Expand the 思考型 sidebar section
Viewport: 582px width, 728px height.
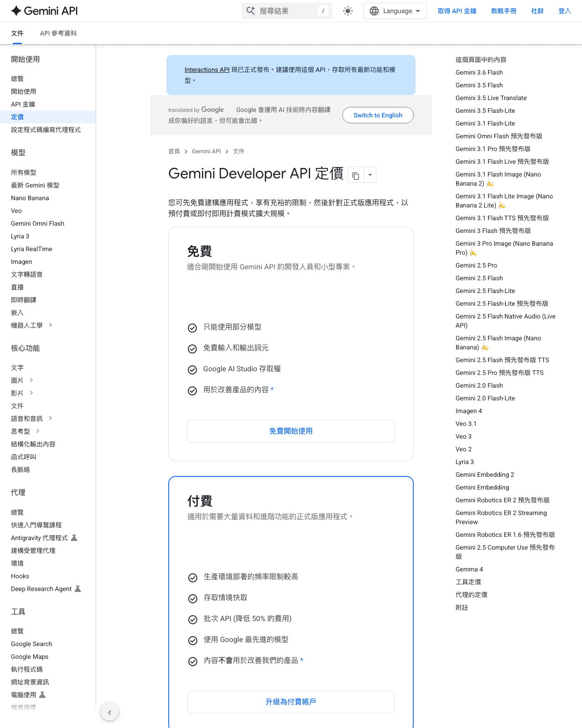(38, 431)
